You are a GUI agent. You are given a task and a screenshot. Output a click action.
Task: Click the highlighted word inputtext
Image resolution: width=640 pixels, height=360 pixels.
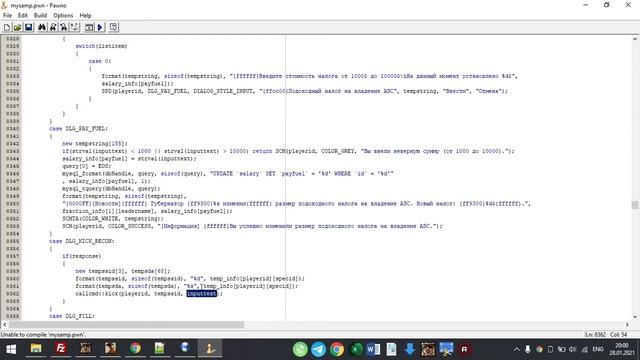click(202, 293)
